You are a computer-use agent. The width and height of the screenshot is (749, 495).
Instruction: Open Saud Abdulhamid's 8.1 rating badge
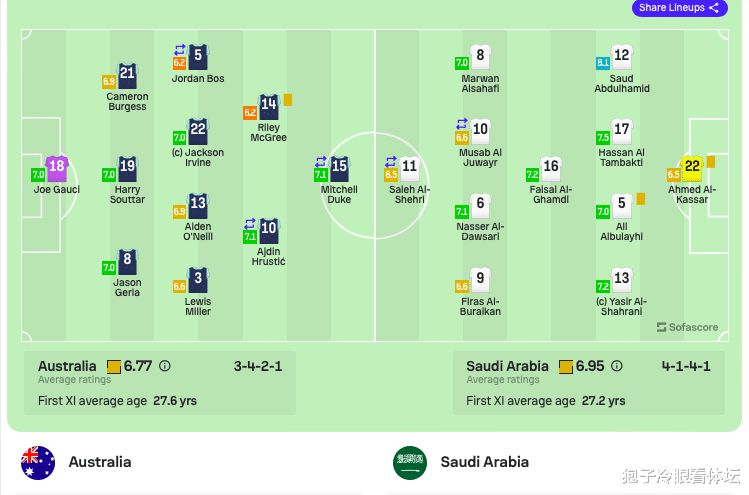[x=603, y=63]
